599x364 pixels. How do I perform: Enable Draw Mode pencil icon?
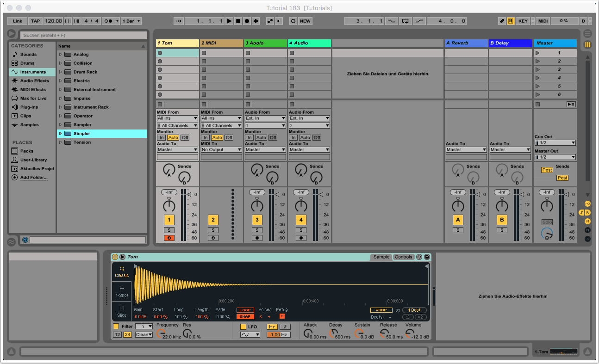(x=502, y=21)
